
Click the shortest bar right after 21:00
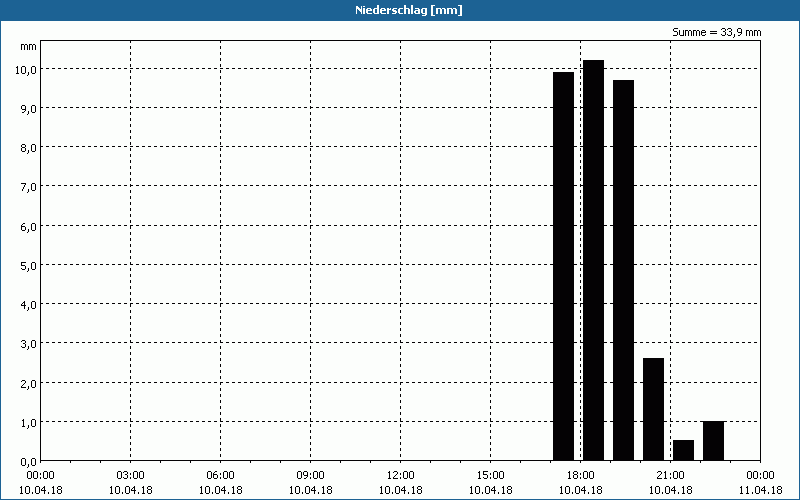[683, 450]
